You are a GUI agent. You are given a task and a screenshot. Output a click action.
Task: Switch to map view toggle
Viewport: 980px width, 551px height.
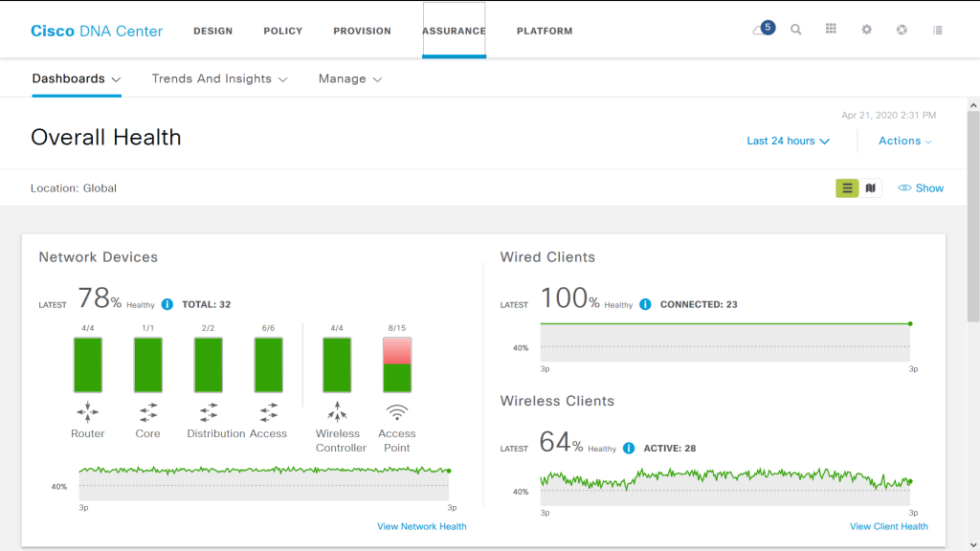[x=871, y=188]
